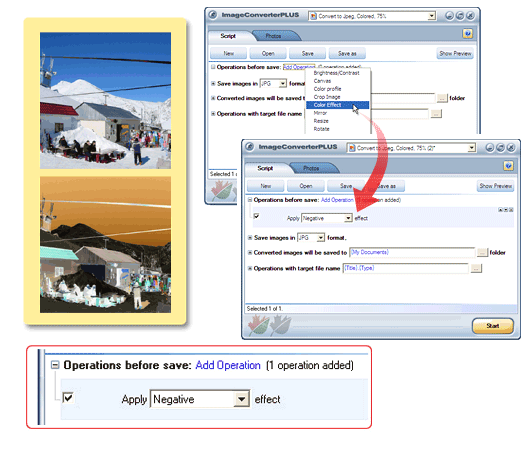Click browse button beside target file name field
Image resolution: width=527 pixels, height=451 pixels.
pyautogui.click(x=476, y=268)
